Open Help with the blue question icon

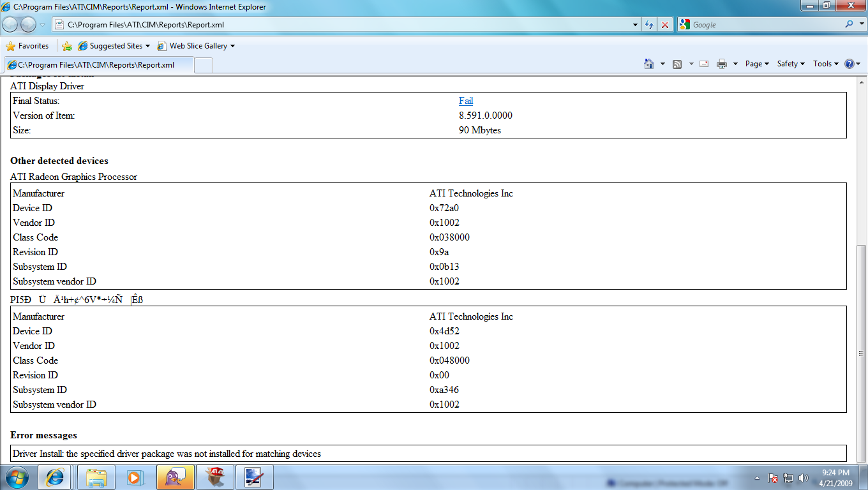pos(849,64)
